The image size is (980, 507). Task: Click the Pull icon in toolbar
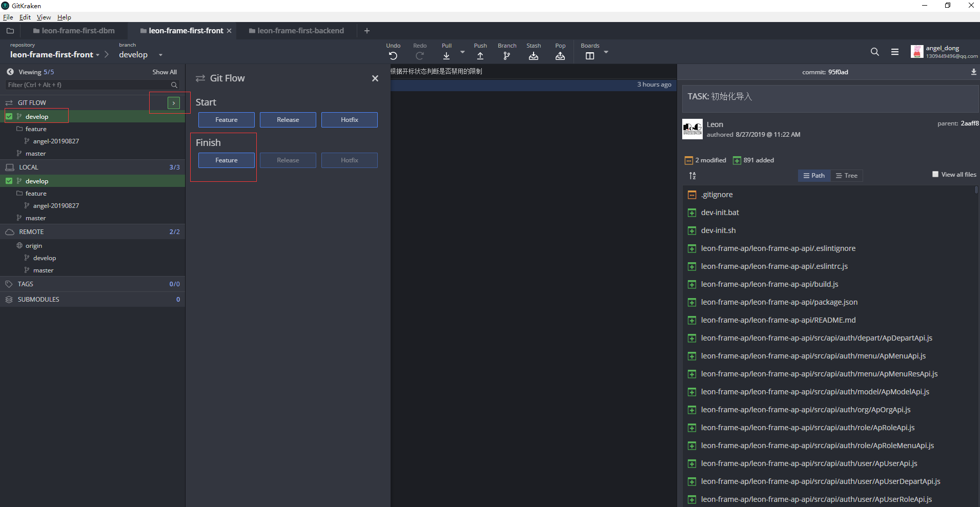(446, 56)
